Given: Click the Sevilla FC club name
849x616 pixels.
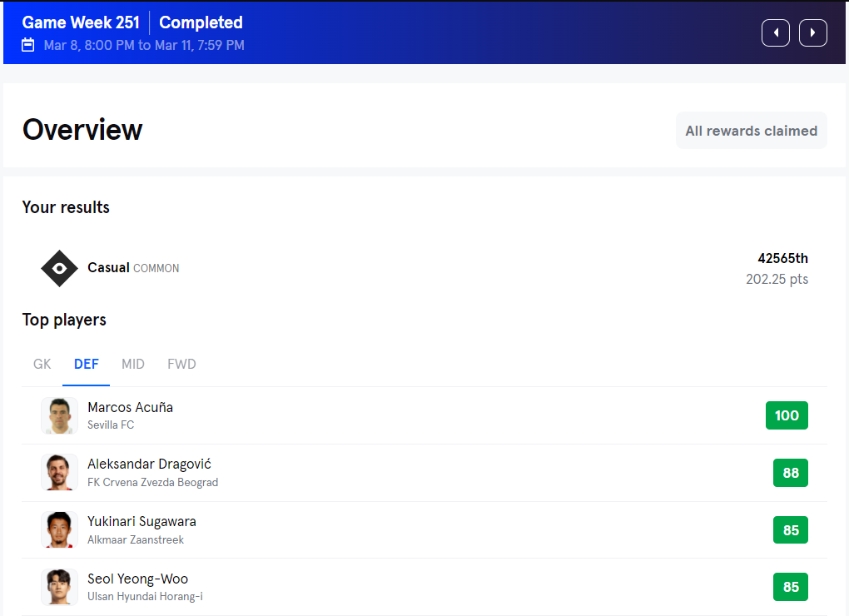Looking at the screenshot, I should (111, 425).
